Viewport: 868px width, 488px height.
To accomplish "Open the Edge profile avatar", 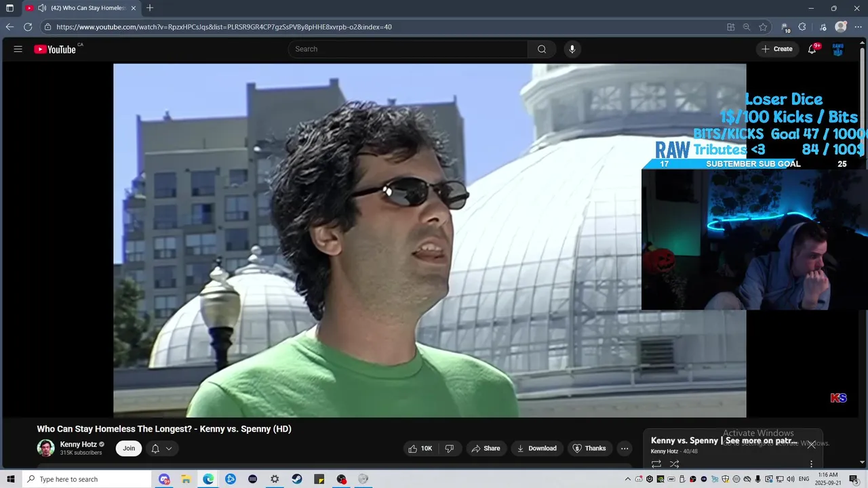I will point(841,27).
